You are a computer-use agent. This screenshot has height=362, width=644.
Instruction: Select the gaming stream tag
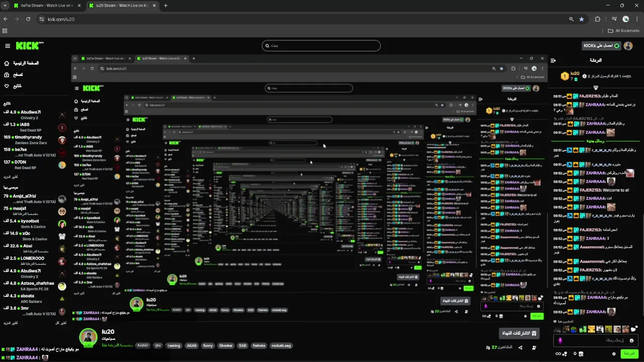(174, 346)
